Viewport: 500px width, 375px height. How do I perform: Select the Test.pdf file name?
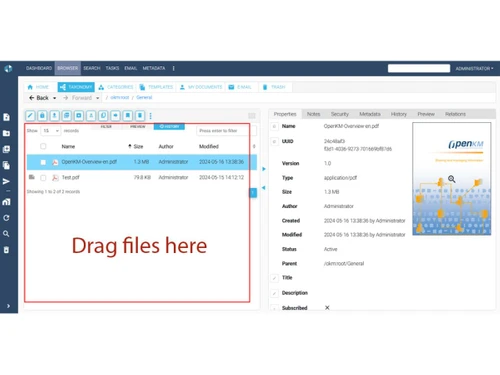[x=71, y=178]
